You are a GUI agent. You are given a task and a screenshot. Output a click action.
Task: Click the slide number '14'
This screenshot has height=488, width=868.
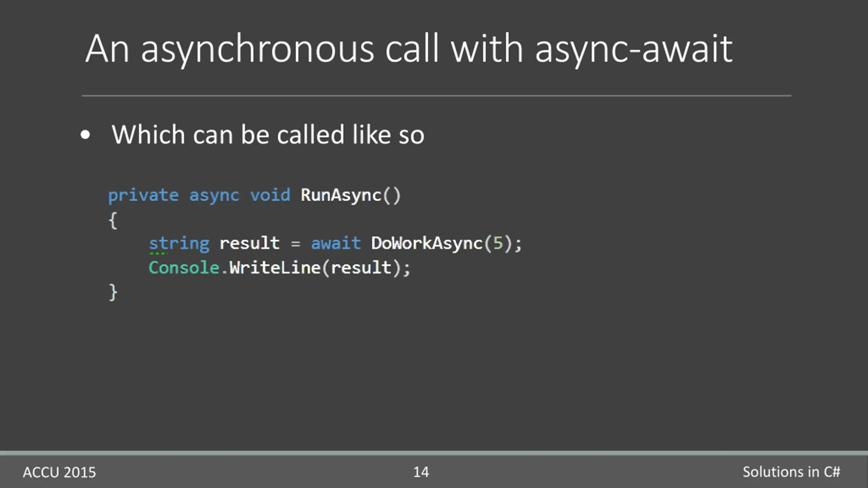tap(421, 472)
